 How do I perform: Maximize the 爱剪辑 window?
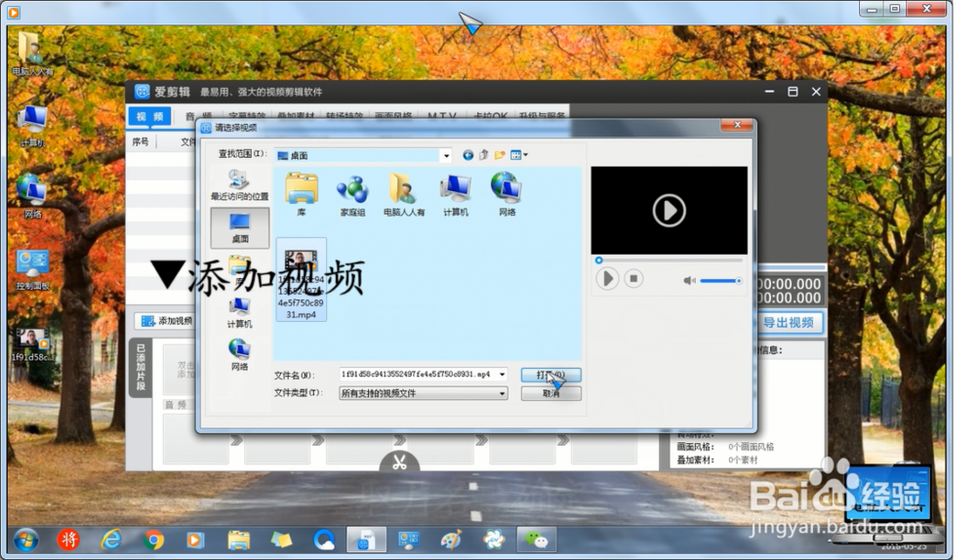click(793, 92)
